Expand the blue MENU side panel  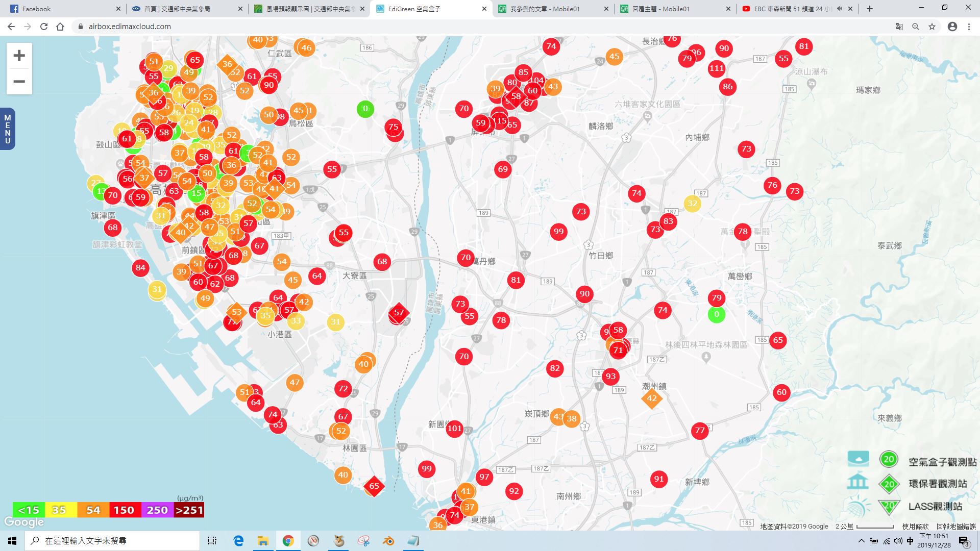coord(7,129)
